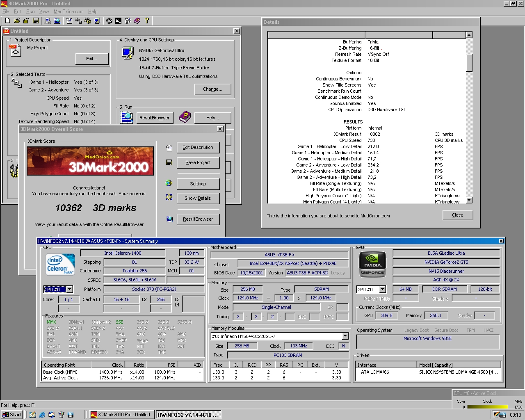Click the CPU #0 Active Clock bar
The height and width of the screenshot is (420, 525).
click(x=488, y=407)
